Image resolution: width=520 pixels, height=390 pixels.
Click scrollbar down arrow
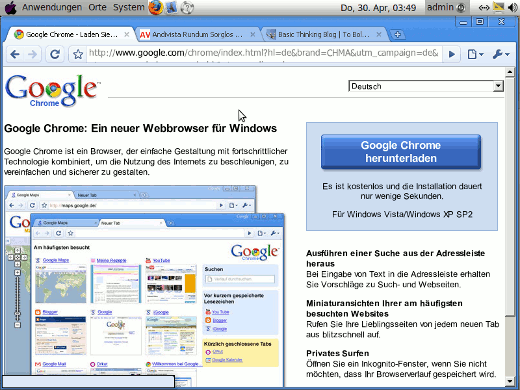(510, 381)
